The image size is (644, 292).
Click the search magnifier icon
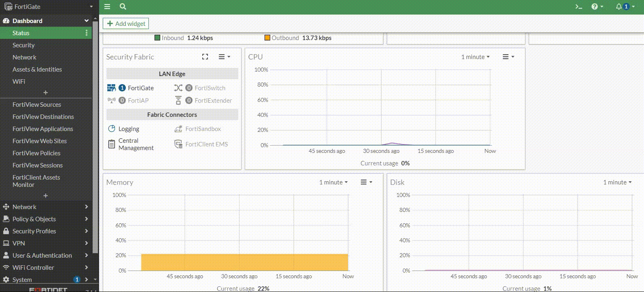(123, 6)
